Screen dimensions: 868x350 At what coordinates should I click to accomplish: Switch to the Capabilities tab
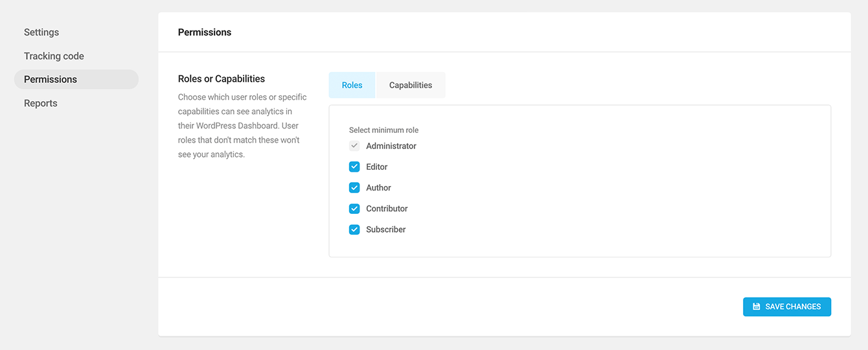pyautogui.click(x=411, y=85)
